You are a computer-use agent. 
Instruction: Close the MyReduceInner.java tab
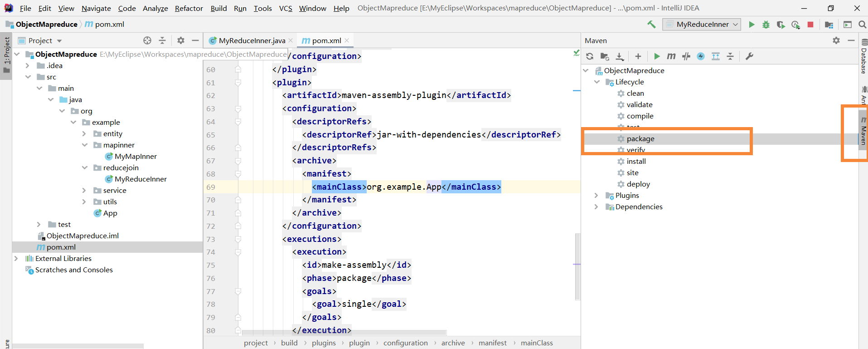pyautogui.click(x=291, y=40)
